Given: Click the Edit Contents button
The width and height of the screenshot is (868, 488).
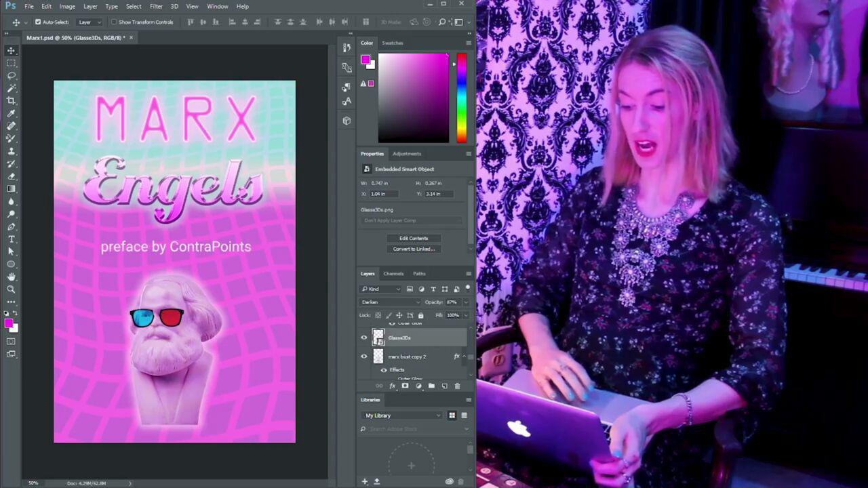Looking at the screenshot, I should [x=414, y=239].
